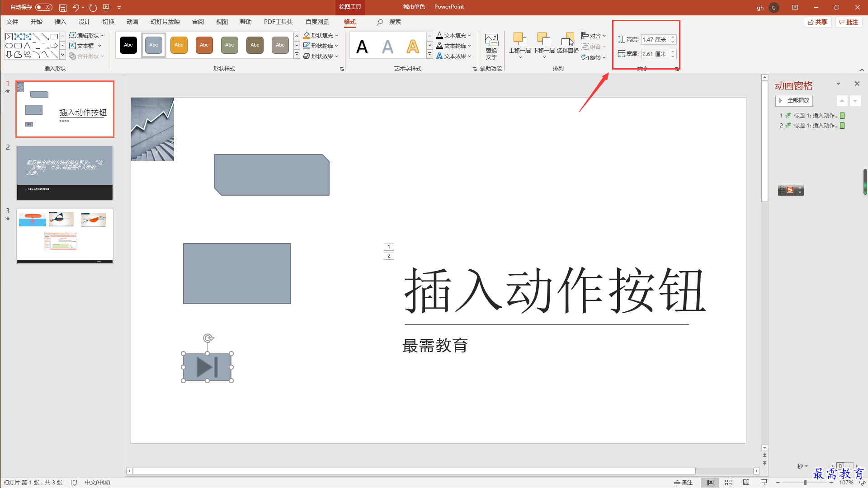Click 替换文字 alt text icon
Screen dimensions: 868x488
491,46
